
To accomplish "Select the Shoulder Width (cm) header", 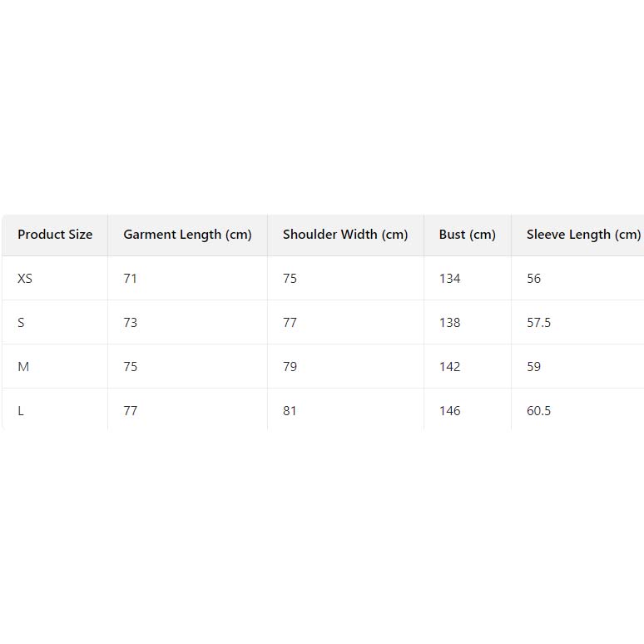I will tap(345, 235).
